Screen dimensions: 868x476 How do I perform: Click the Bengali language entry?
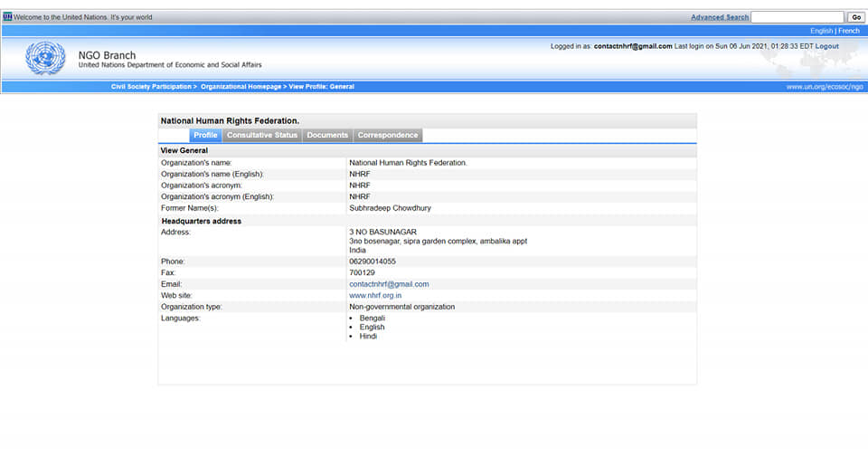pos(372,318)
